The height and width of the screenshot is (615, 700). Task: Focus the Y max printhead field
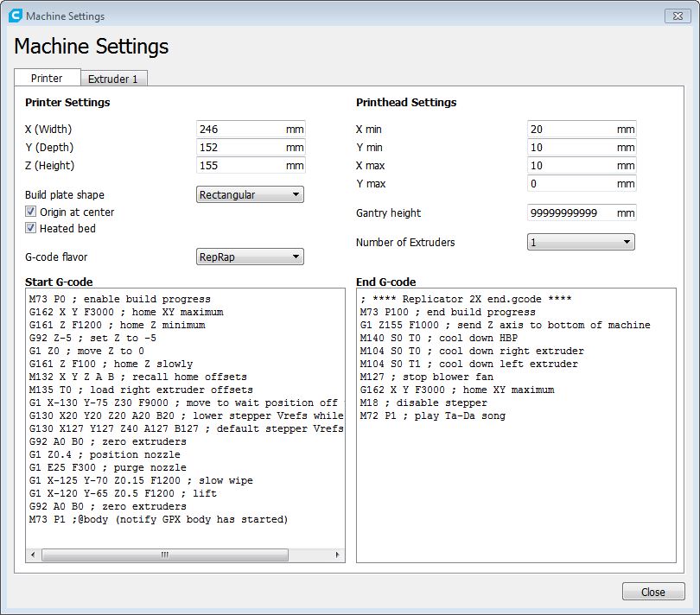click(x=570, y=184)
